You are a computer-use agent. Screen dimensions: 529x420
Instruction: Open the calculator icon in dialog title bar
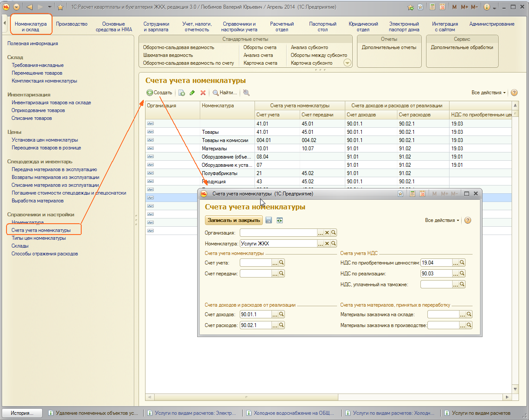[413, 194]
